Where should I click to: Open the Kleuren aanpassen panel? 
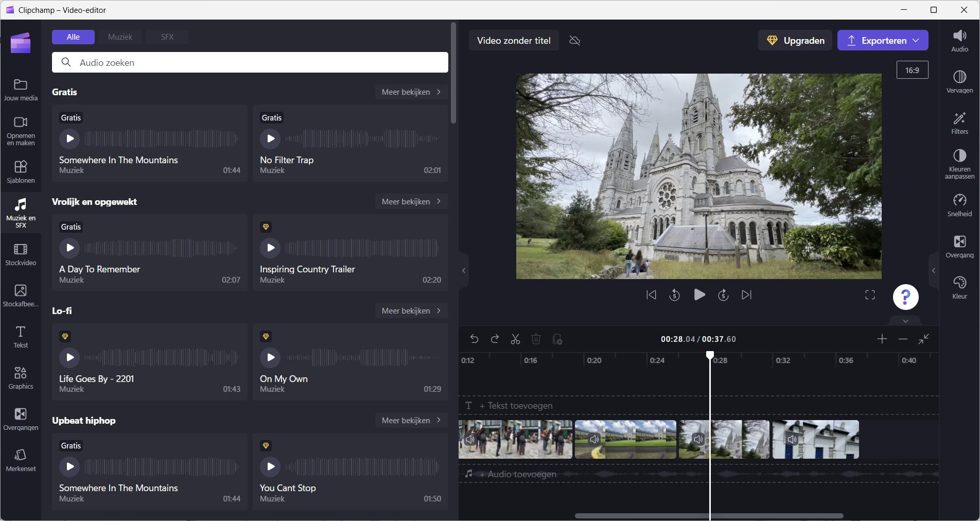(x=959, y=164)
